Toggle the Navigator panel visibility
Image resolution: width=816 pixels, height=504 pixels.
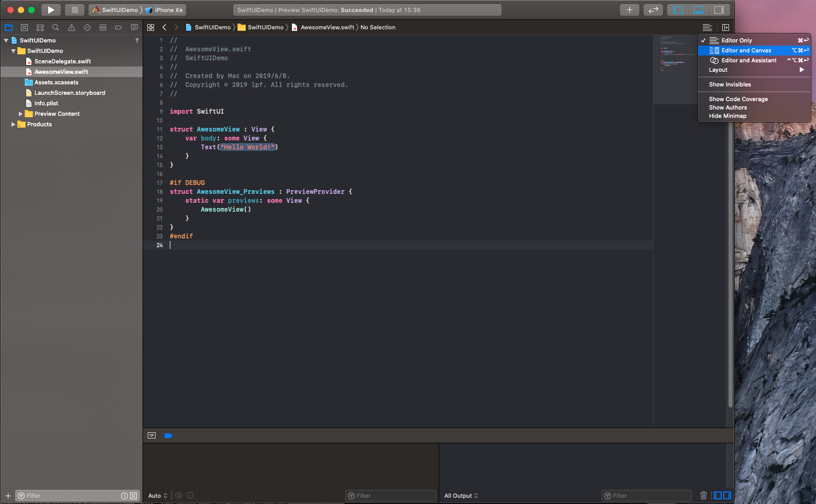click(679, 10)
